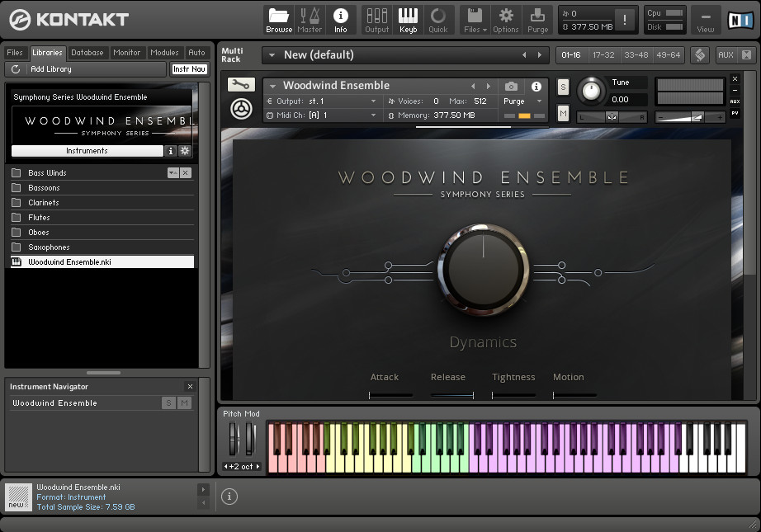761x532 pixels.
Task: Toggle the Keyb on-screen keyboard
Action: [409, 20]
